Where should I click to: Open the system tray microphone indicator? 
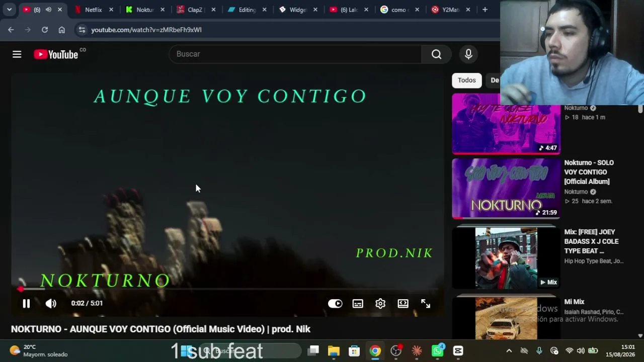539,350
